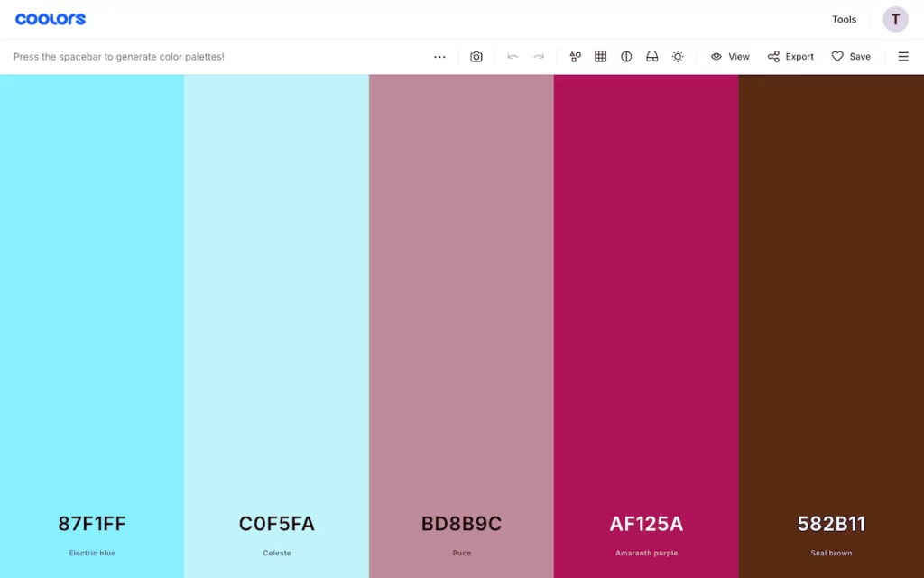Click the Coolors logo
The height and width of the screenshot is (578, 924).
point(51,20)
